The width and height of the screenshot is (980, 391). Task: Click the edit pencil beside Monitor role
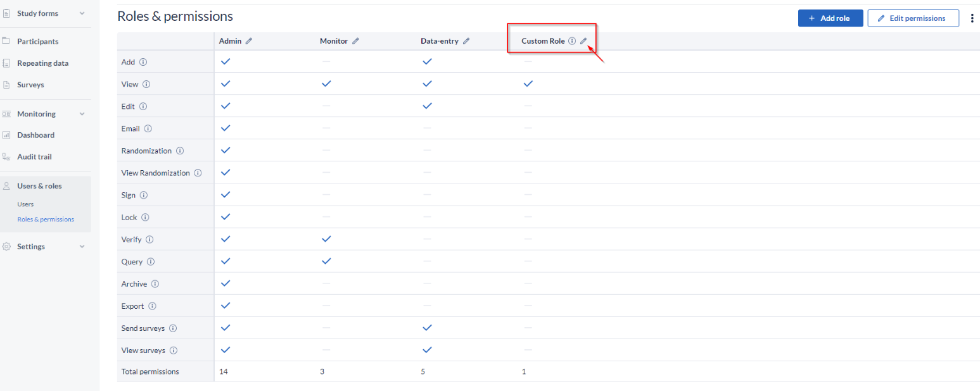coord(355,40)
